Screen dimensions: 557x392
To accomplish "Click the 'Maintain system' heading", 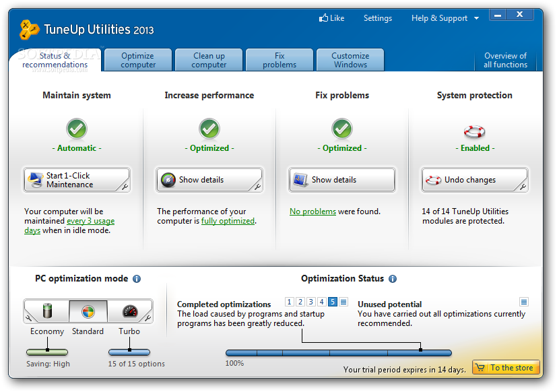I will tap(77, 95).
